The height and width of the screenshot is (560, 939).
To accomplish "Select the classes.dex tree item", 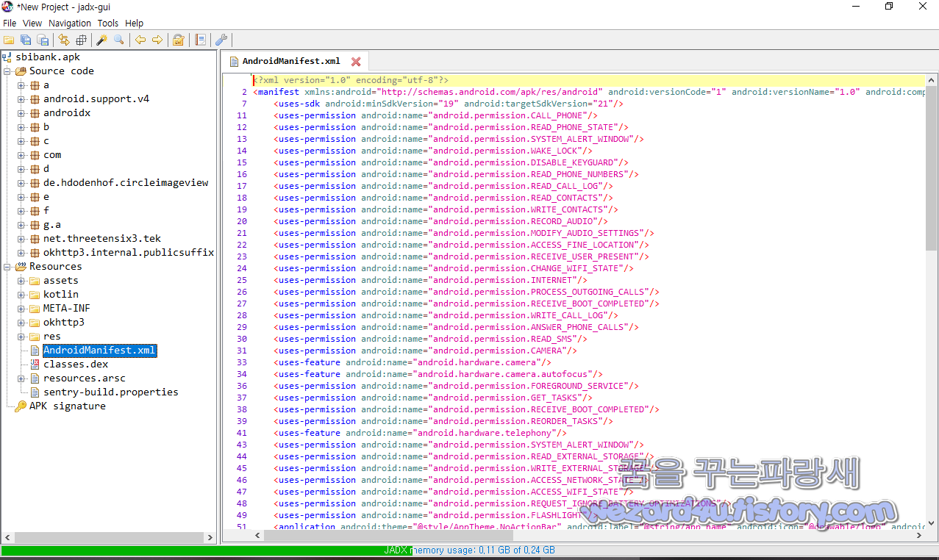I will (x=76, y=364).
